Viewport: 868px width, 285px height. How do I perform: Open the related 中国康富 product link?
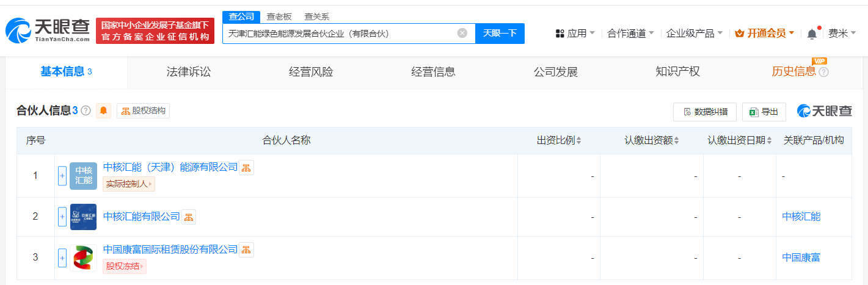click(x=801, y=258)
